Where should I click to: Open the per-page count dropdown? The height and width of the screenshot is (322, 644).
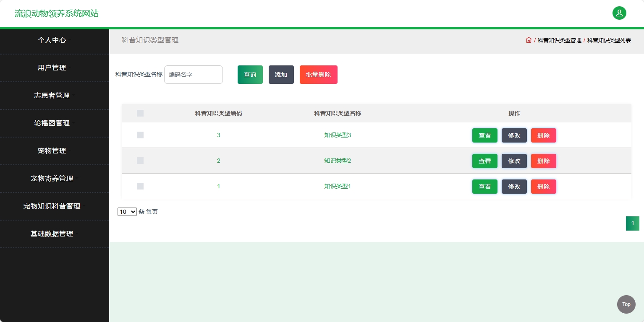(x=127, y=212)
